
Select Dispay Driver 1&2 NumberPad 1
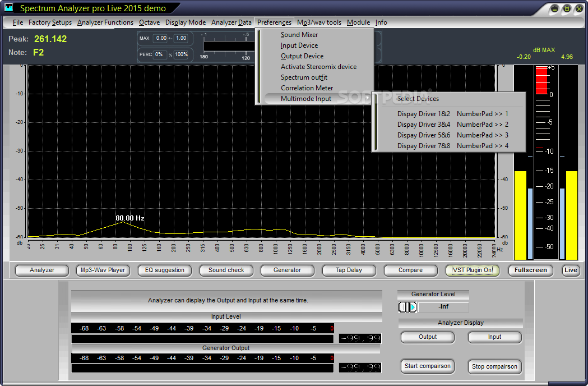pyautogui.click(x=452, y=114)
